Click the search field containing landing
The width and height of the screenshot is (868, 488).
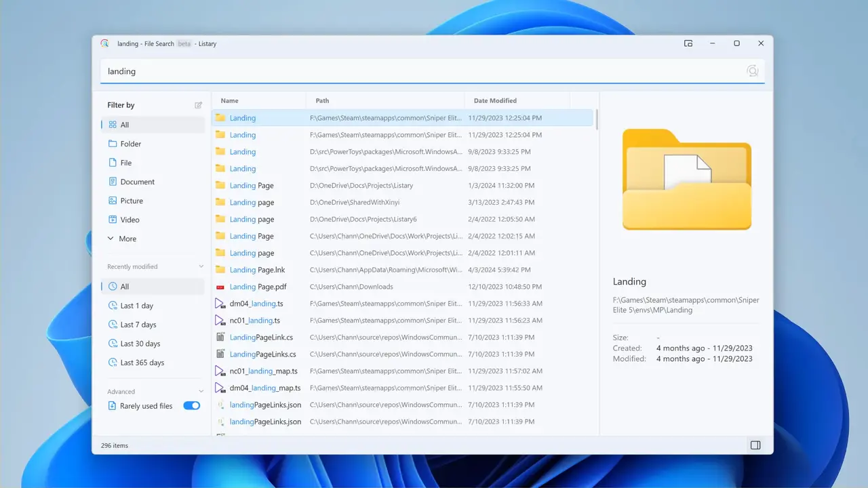pyautogui.click(x=420, y=71)
